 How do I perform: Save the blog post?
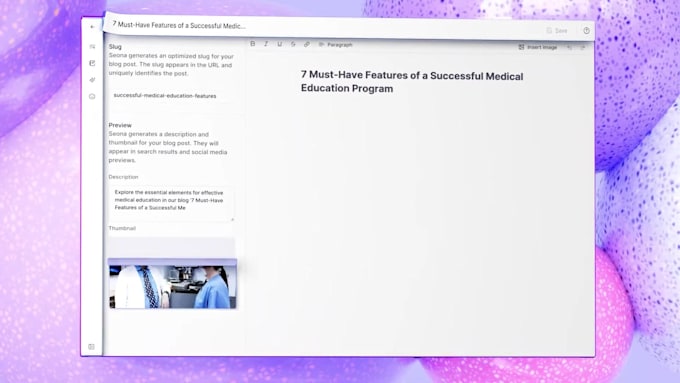point(557,31)
